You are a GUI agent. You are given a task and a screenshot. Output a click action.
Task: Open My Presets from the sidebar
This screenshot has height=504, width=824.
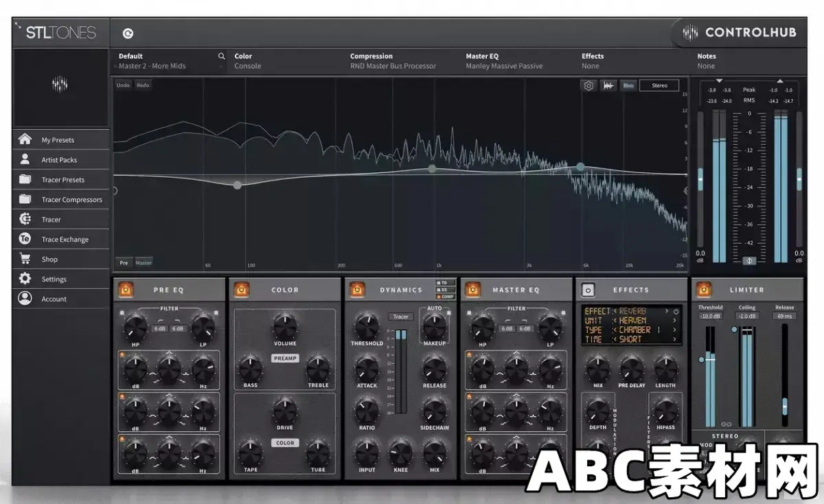coord(61,139)
